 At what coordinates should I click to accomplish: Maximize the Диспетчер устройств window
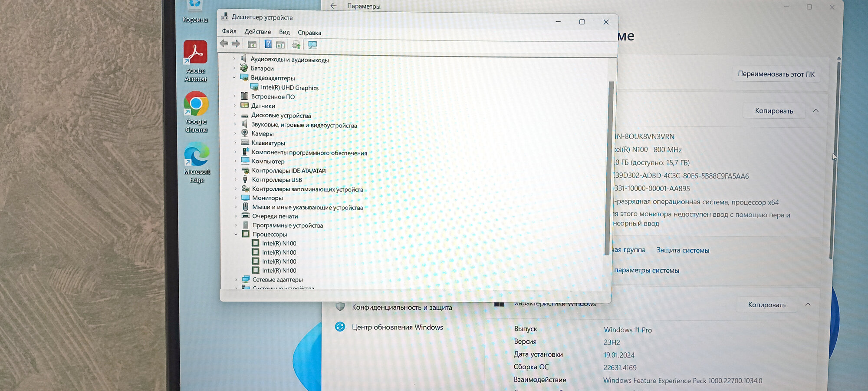[582, 22]
